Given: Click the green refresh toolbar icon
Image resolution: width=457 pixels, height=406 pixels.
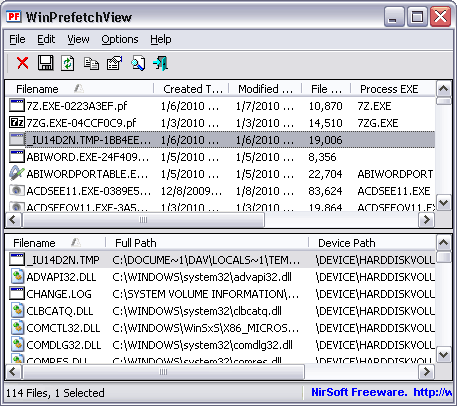Looking at the screenshot, I should (x=68, y=63).
